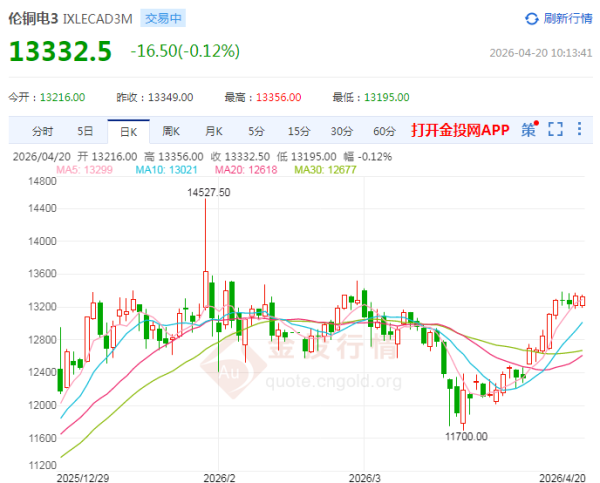Click the tall red candle peaking at 14527.50
Screen dimensions: 600x483
coord(205,255)
